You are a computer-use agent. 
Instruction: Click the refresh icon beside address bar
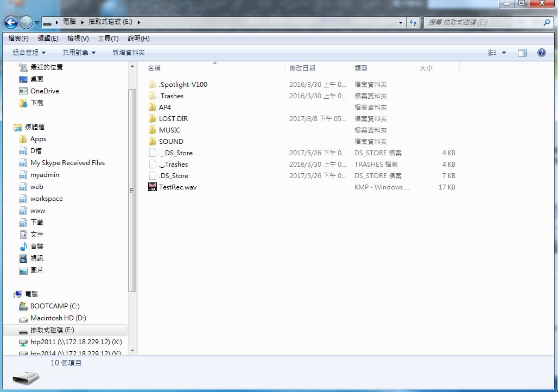(x=413, y=22)
